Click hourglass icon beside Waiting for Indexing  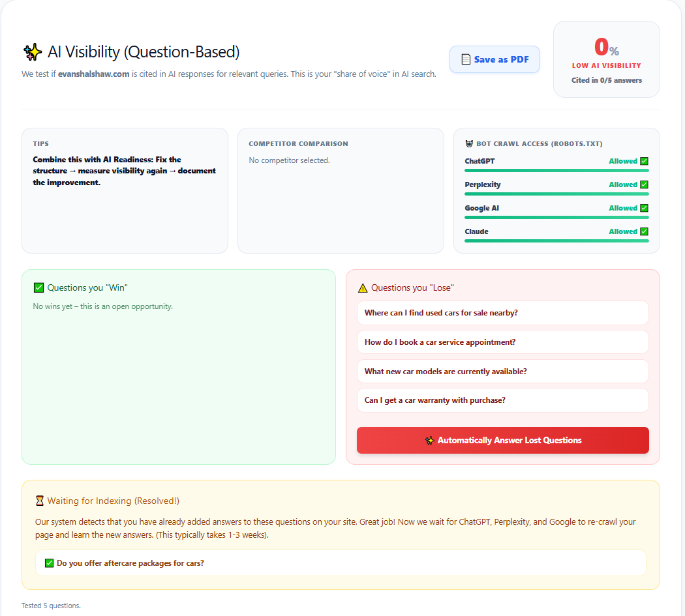pyautogui.click(x=39, y=501)
